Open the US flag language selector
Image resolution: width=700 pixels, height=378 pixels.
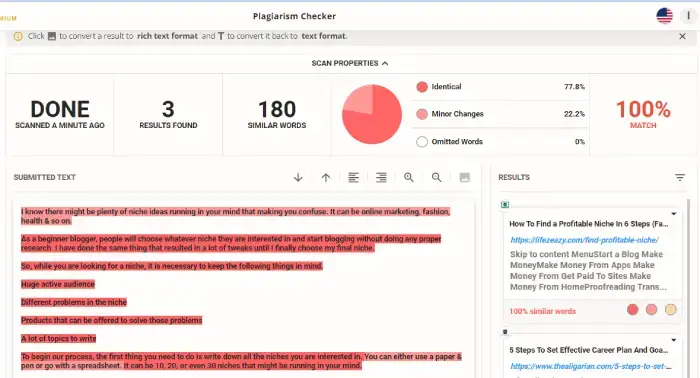point(664,16)
